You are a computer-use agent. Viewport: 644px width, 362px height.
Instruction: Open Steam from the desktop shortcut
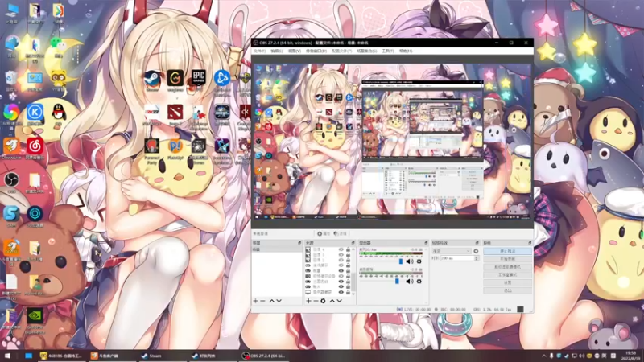[152, 78]
